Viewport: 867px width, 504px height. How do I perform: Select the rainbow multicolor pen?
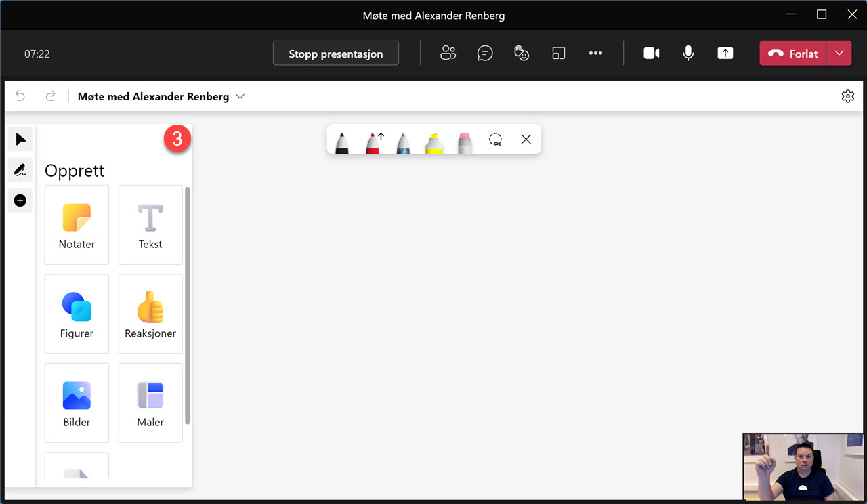(403, 142)
